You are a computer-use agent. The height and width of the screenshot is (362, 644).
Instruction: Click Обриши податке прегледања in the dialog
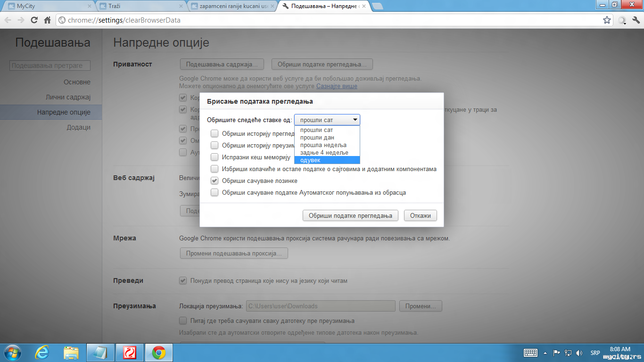(x=350, y=215)
